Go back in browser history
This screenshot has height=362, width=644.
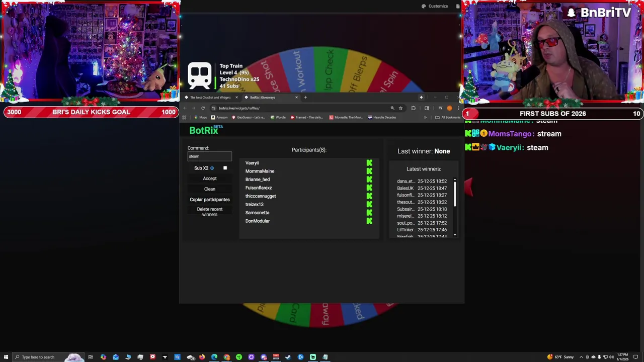click(x=185, y=108)
